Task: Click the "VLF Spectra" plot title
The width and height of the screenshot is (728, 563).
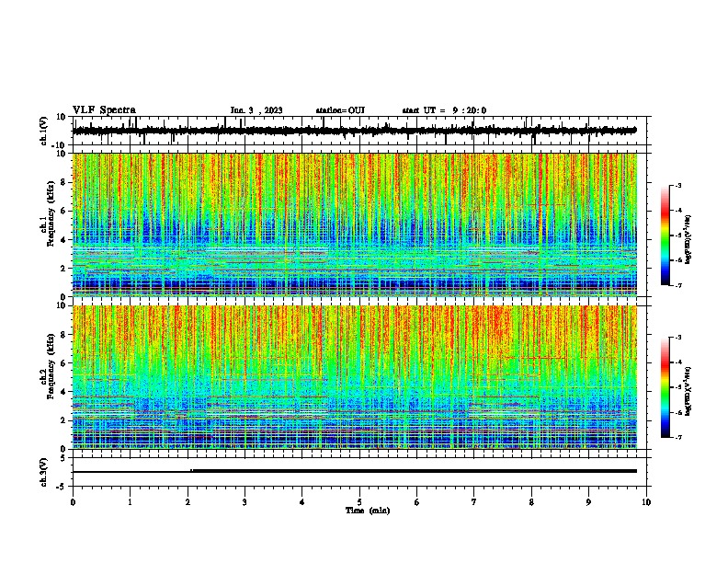Action: 104,110
